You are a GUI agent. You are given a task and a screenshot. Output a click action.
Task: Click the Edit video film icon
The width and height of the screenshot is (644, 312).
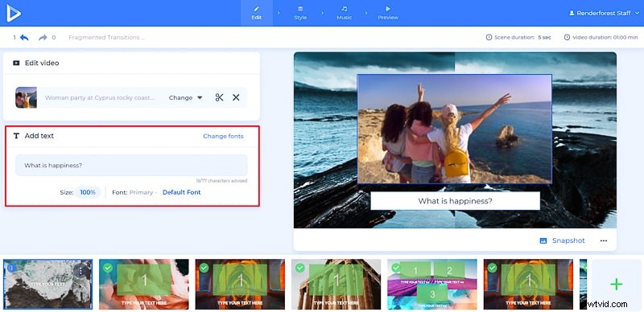(x=16, y=64)
